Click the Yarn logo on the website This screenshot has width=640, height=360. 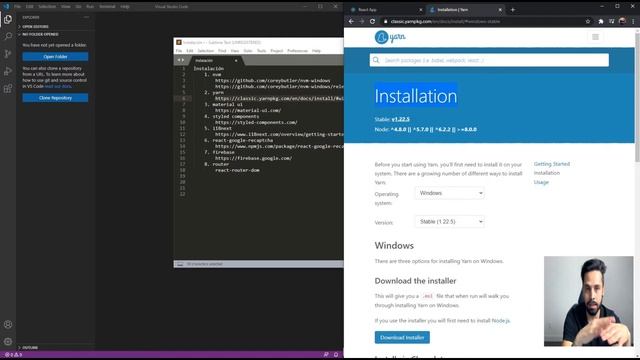[x=390, y=37]
